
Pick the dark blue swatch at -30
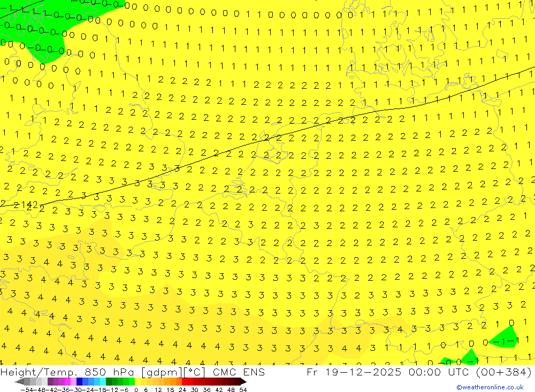pyautogui.click(x=79, y=381)
